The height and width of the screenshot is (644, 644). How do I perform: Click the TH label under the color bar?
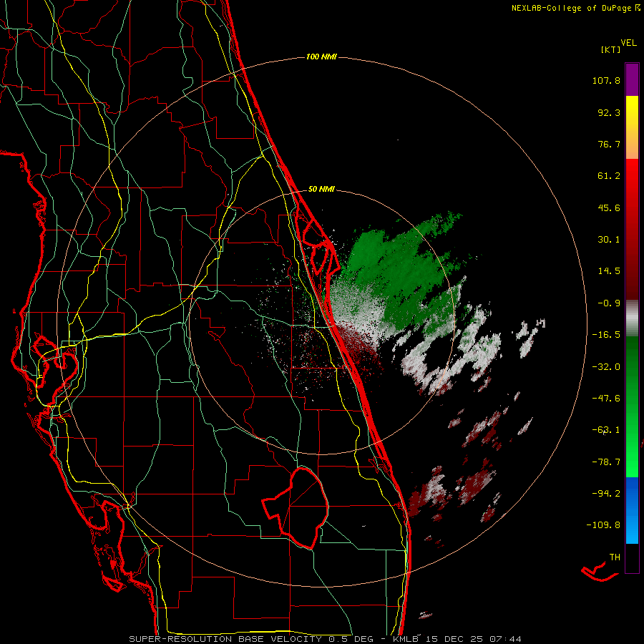615,557
